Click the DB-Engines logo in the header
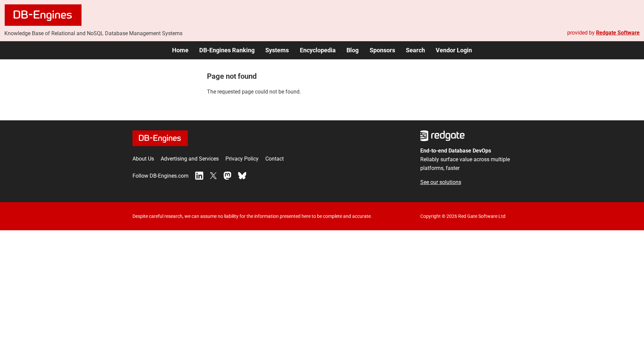 pos(43,15)
